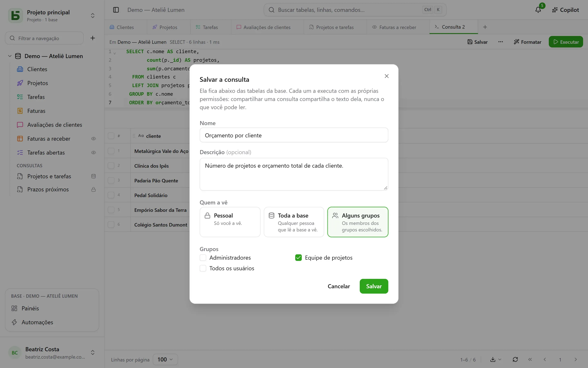This screenshot has height=368, width=588.
Task: Toggle the eye icon on Tarefas abertas
Action: pyautogui.click(x=93, y=153)
